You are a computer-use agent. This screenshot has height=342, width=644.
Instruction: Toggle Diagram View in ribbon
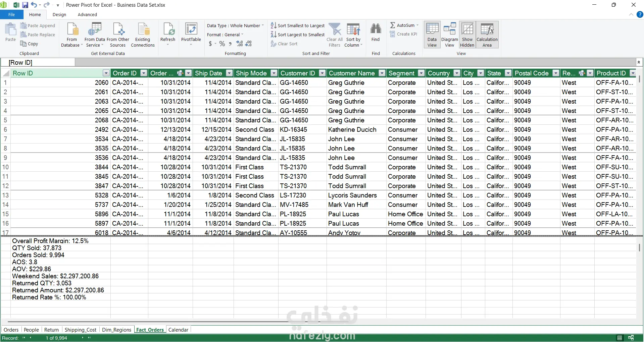click(449, 35)
